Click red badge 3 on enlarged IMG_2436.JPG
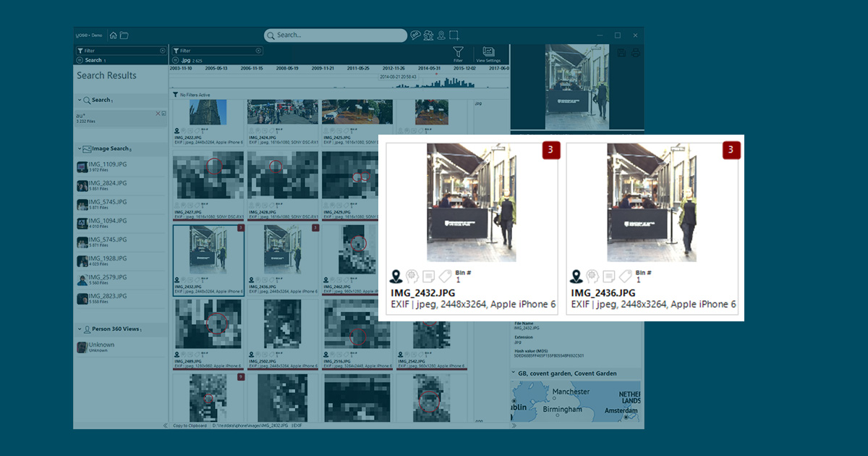Screen dimensions: 868x456 point(731,151)
